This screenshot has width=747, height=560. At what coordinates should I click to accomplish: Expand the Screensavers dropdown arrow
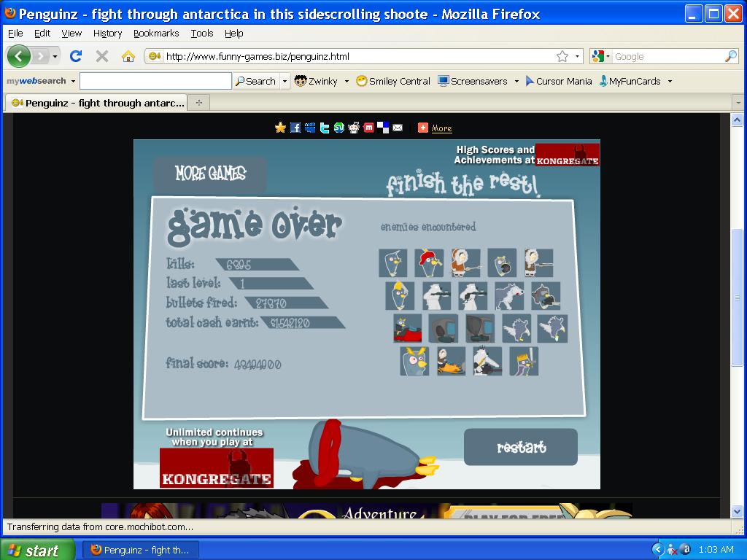click(516, 82)
